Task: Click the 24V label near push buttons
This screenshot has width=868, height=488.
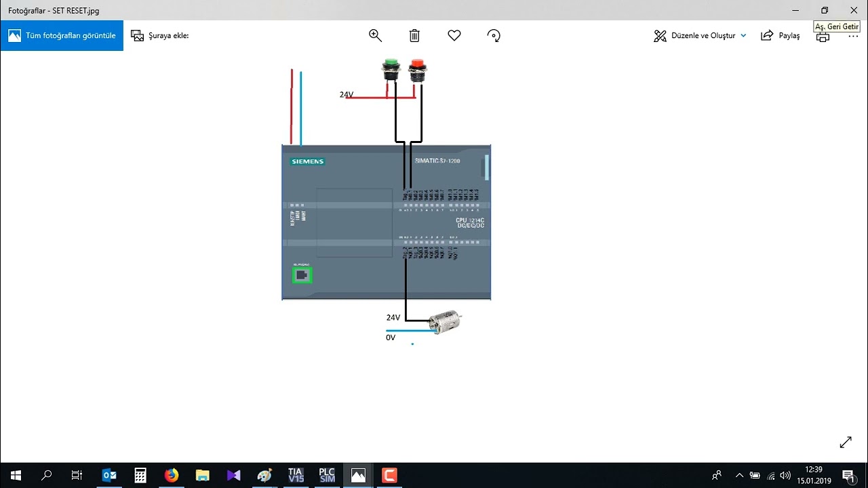Action: point(347,95)
